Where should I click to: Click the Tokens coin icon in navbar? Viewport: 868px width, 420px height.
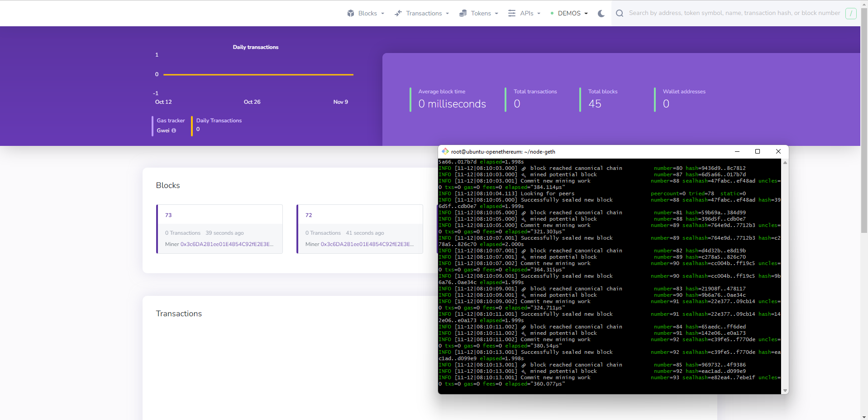point(463,13)
